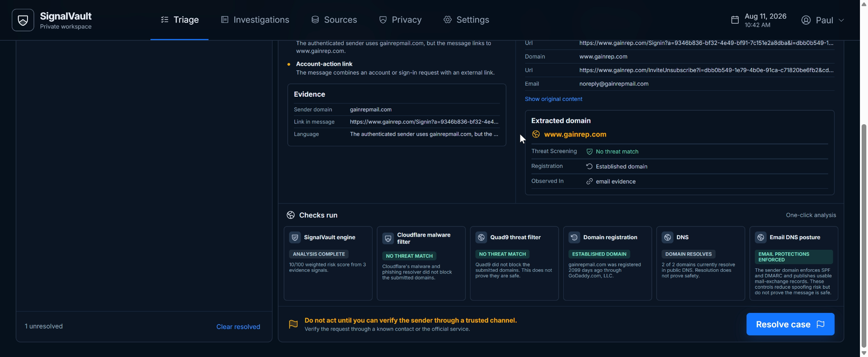The width and height of the screenshot is (868, 357).
Task: Click the Show original content link
Action: click(x=554, y=99)
